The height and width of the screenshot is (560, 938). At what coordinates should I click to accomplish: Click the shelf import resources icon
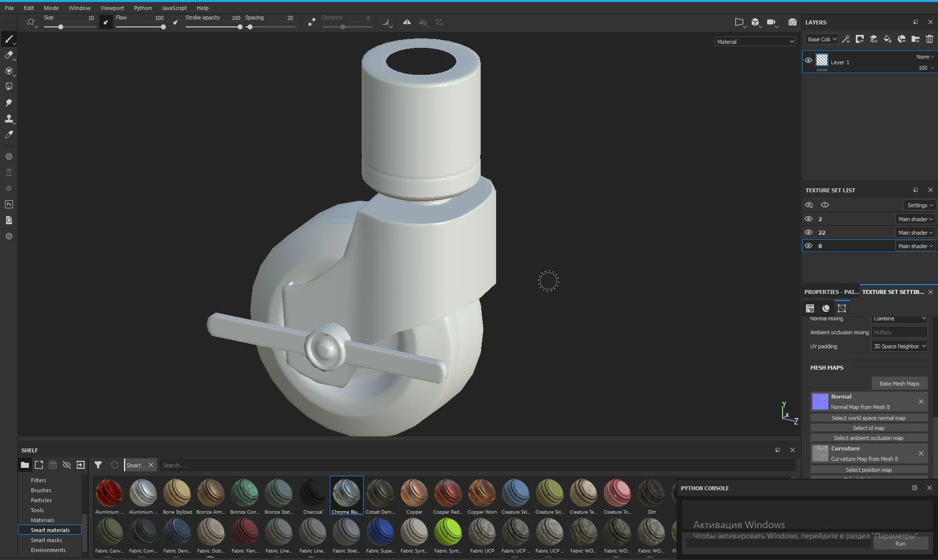point(81,465)
